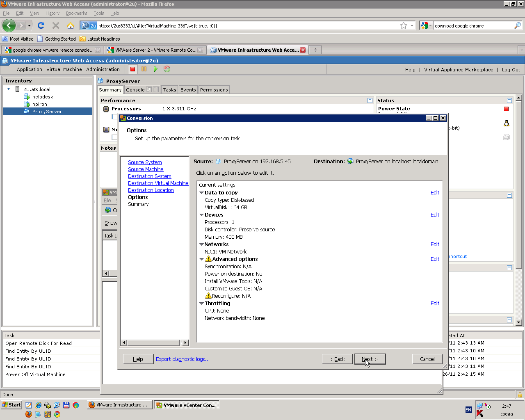Open the Virtual Machine menu
The height and width of the screenshot is (420, 525).
64,69
